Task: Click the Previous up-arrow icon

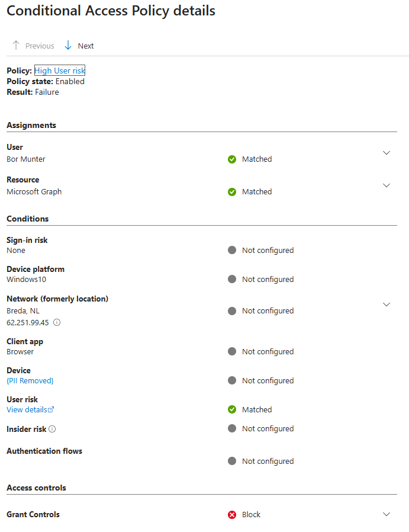Action: click(16, 46)
